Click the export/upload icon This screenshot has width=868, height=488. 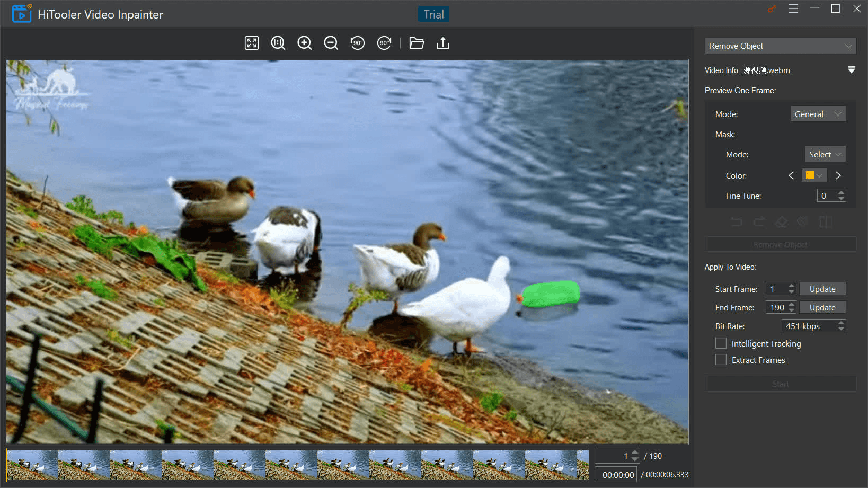443,43
